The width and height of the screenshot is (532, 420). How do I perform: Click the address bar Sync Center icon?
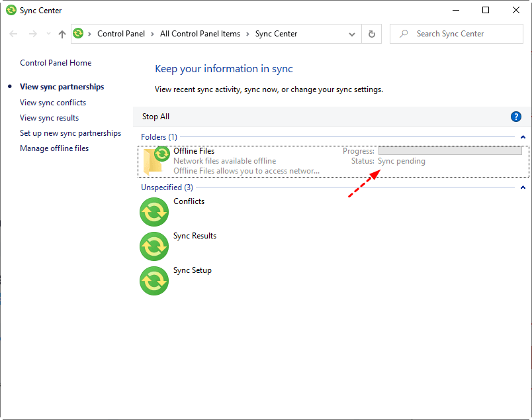78,33
